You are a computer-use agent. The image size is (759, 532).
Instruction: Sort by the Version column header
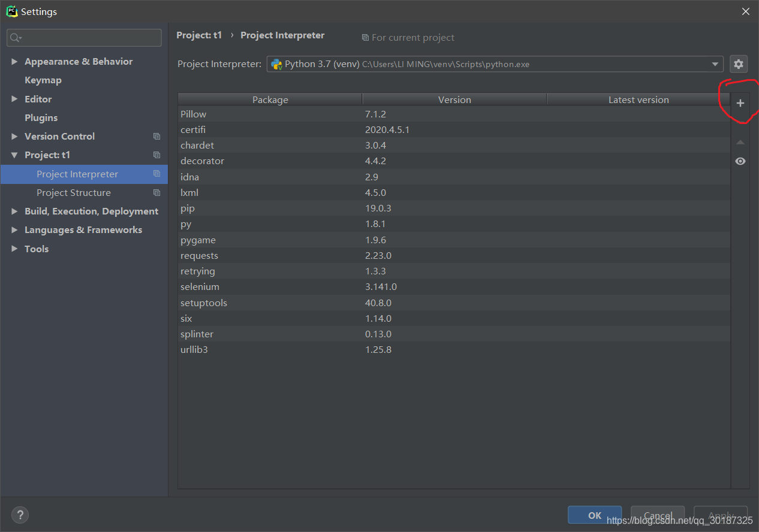click(454, 99)
